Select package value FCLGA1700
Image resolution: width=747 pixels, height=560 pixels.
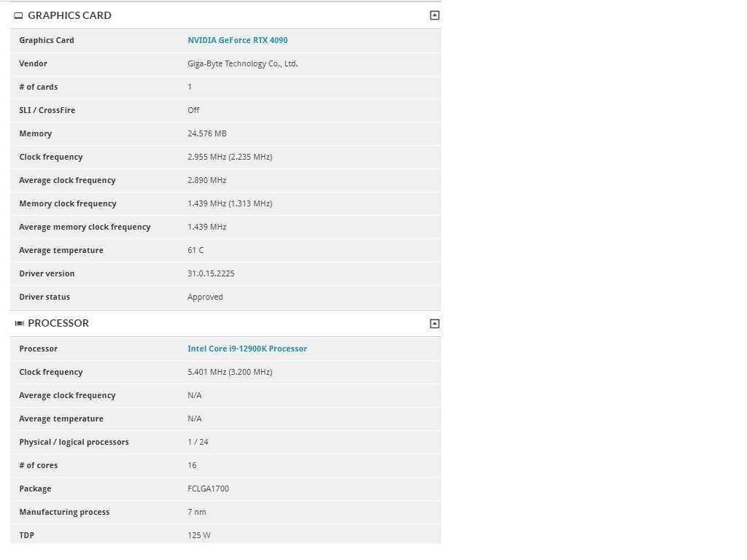(209, 489)
